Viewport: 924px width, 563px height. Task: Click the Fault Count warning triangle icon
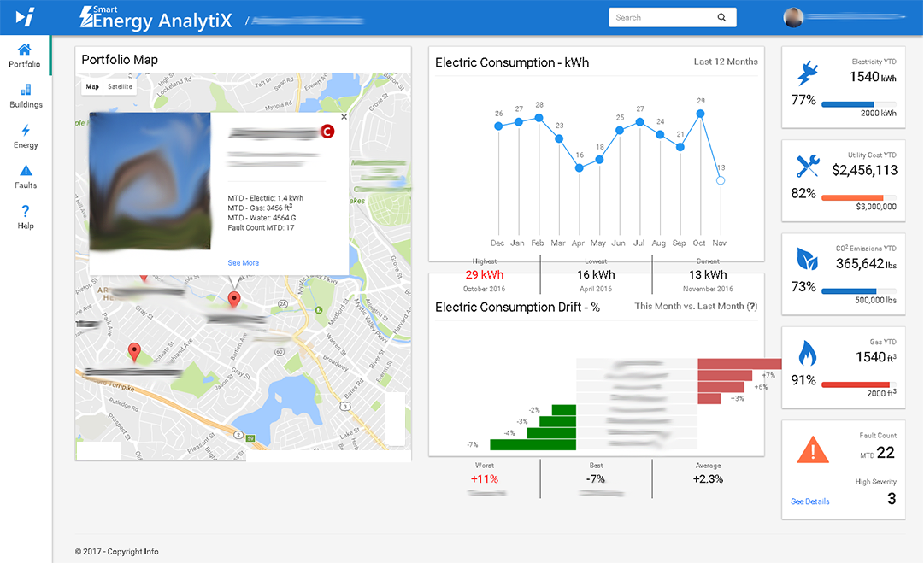tap(813, 450)
